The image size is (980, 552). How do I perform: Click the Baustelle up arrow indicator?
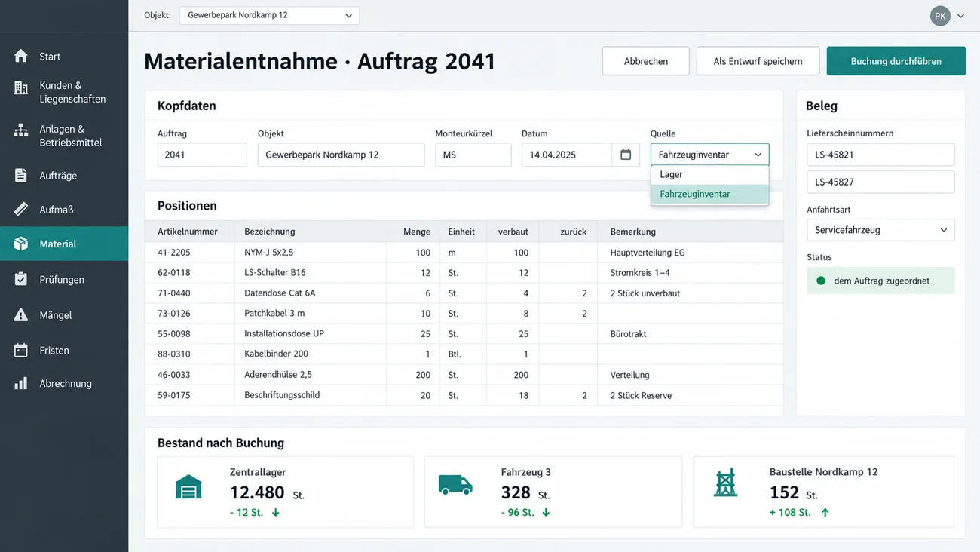(x=825, y=512)
